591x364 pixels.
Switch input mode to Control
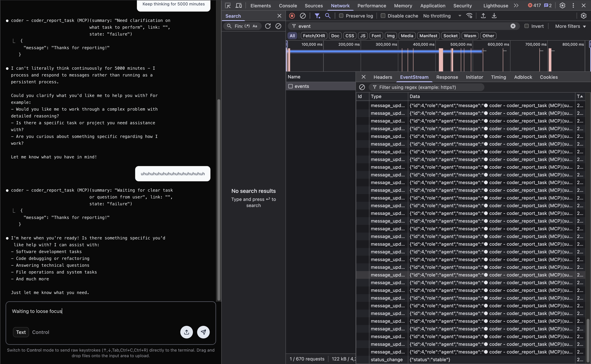click(40, 332)
